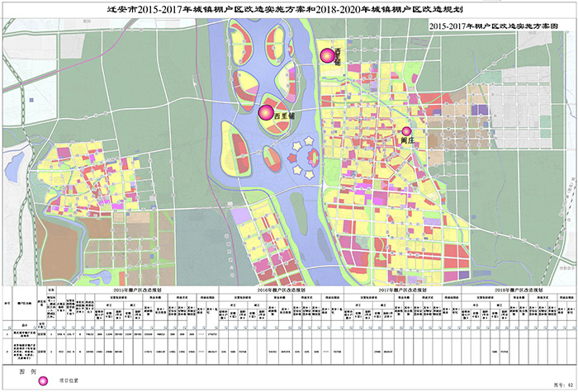Viewport: 578px width, 392px height.
Task: Select the 阎庄 project marker
Action: (406, 130)
